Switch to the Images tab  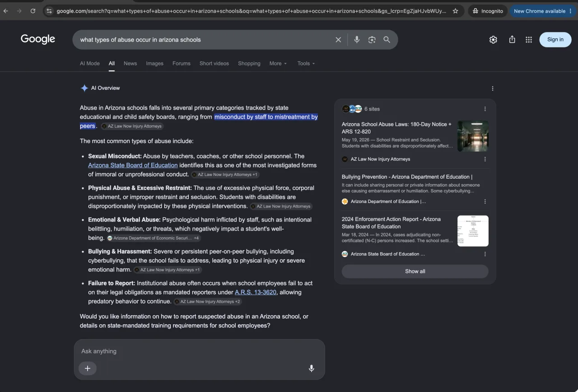tap(154, 64)
